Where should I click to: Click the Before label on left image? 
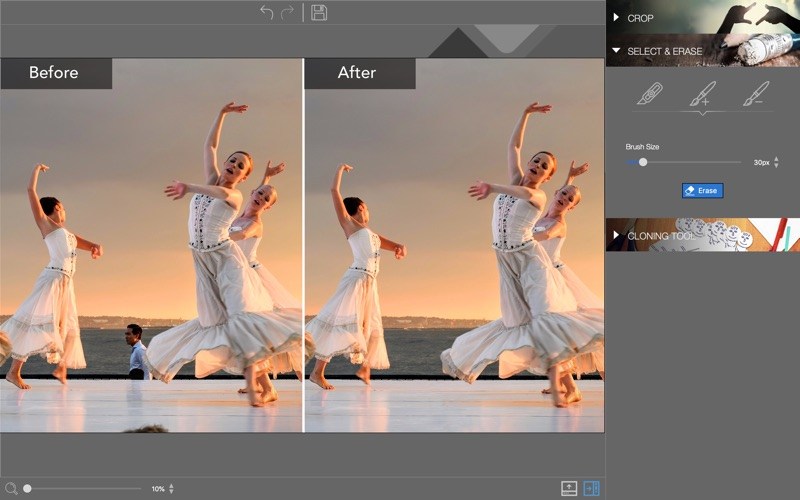click(54, 73)
